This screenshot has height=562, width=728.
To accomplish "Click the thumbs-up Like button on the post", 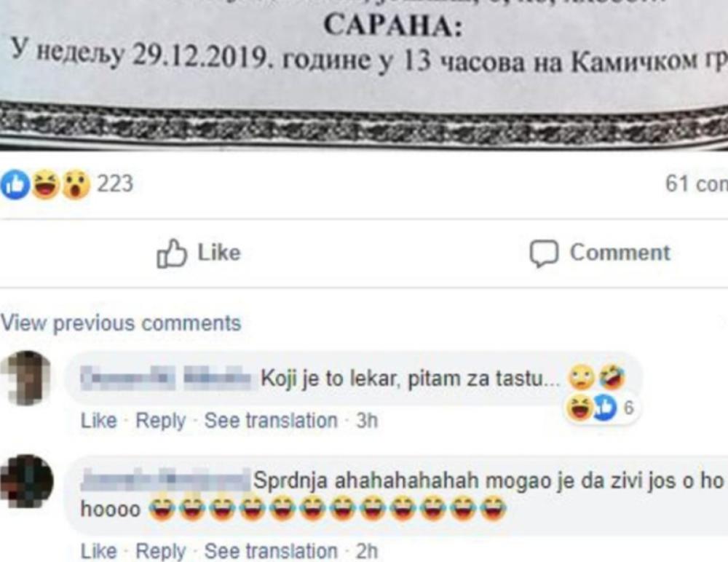I will pos(199,253).
